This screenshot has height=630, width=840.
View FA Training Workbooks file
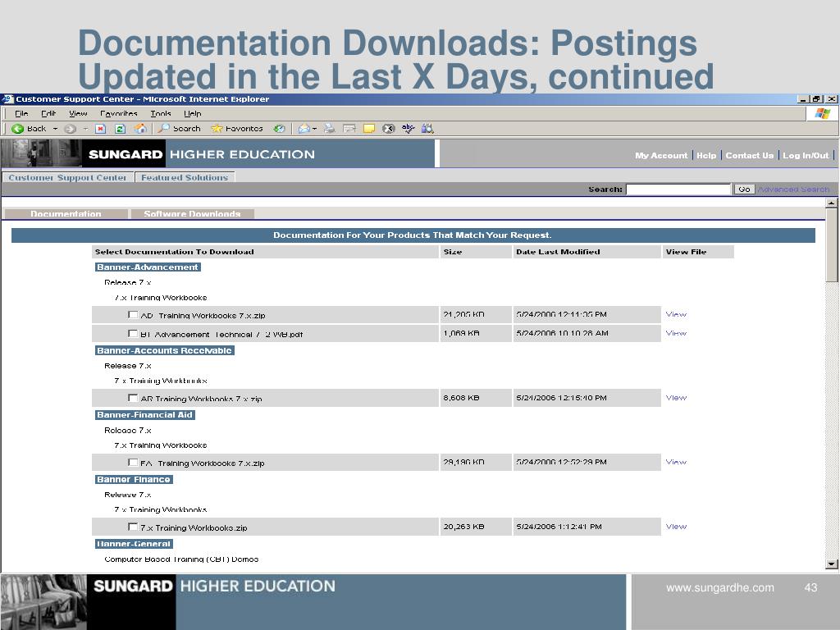coord(676,462)
